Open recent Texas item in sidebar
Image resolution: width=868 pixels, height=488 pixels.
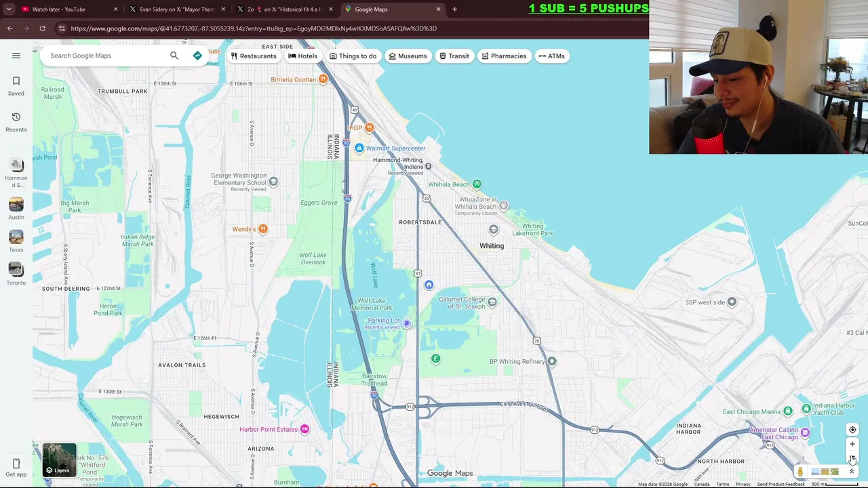[16, 241]
